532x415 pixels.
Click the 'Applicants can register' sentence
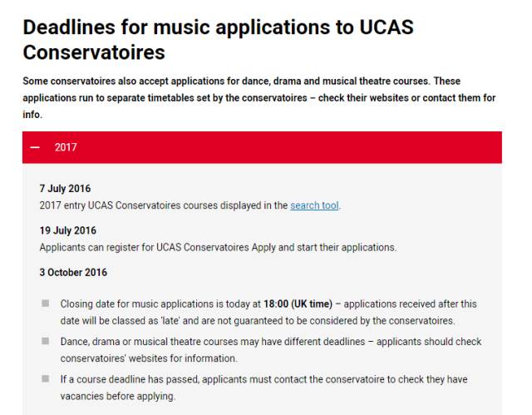pyautogui.click(x=218, y=247)
